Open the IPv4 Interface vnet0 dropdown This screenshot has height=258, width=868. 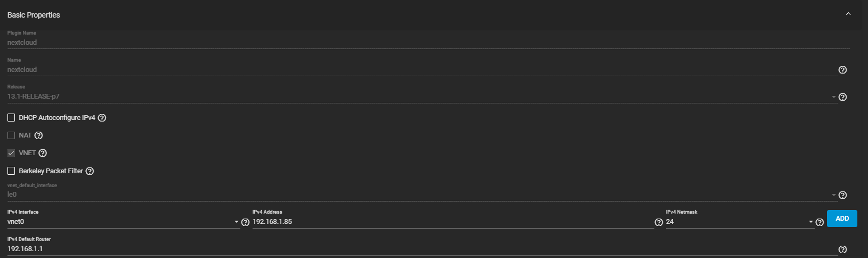pos(123,222)
